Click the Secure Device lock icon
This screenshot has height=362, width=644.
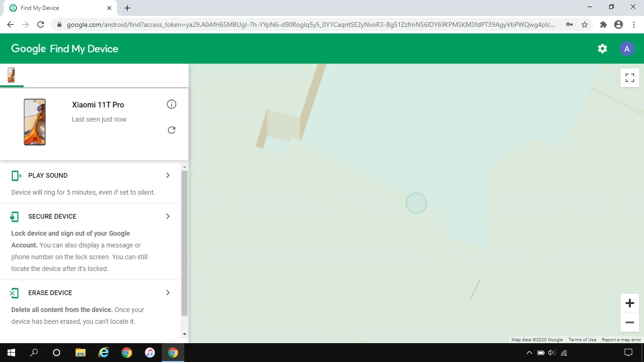(x=15, y=217)
